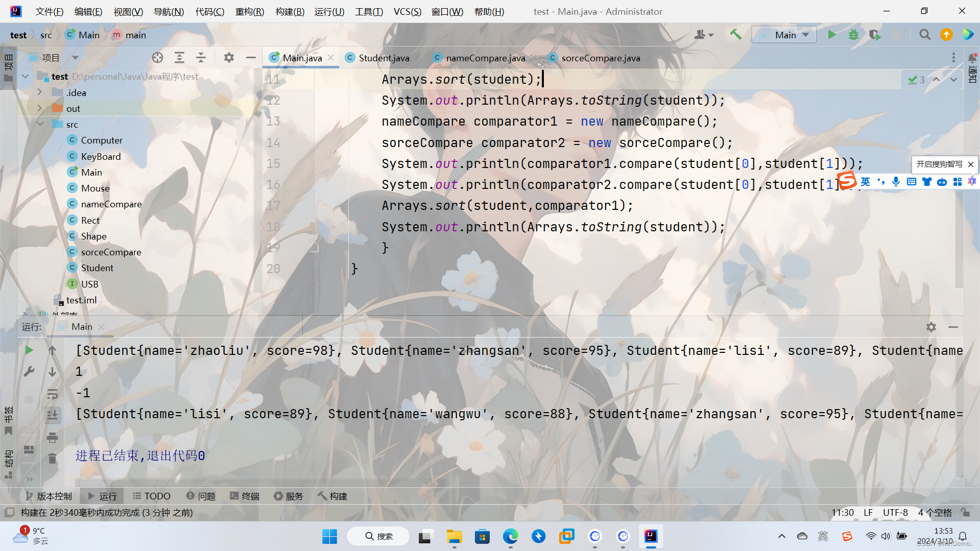Open the File menu (文件)
This screenshot has width=980, height=551.
point(50,11)
